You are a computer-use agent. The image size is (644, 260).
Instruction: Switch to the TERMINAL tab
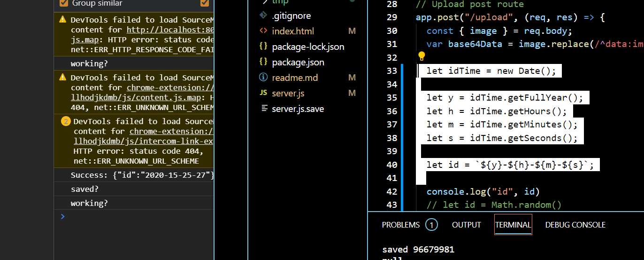[513, 225]
